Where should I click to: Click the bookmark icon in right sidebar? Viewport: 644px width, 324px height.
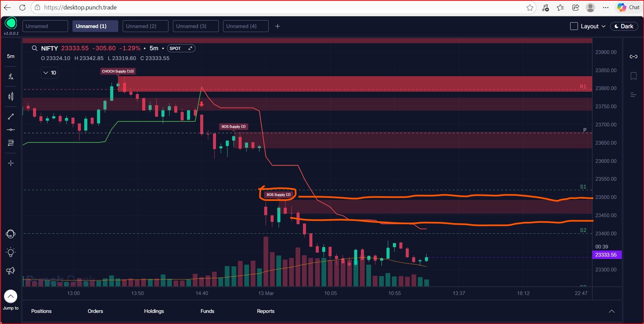(x=634, y=76)
